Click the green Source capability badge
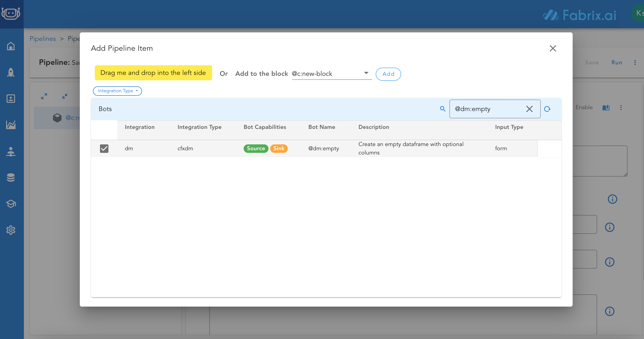 pos(256,149)
